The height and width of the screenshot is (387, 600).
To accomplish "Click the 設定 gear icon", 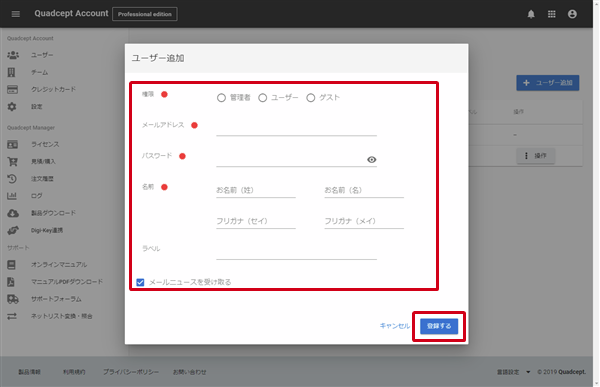I will (12, 107).
